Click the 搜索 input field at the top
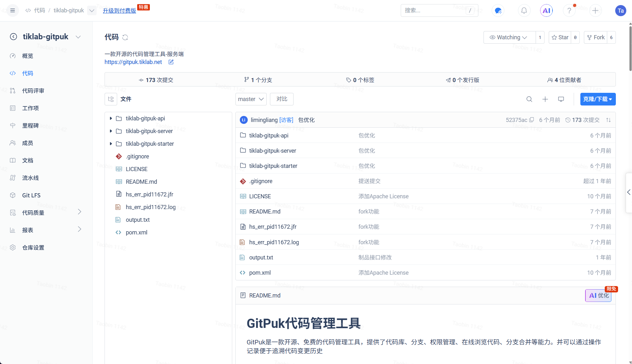The width and height of the screenshot is (632, 364). click(x=434, y=10)
